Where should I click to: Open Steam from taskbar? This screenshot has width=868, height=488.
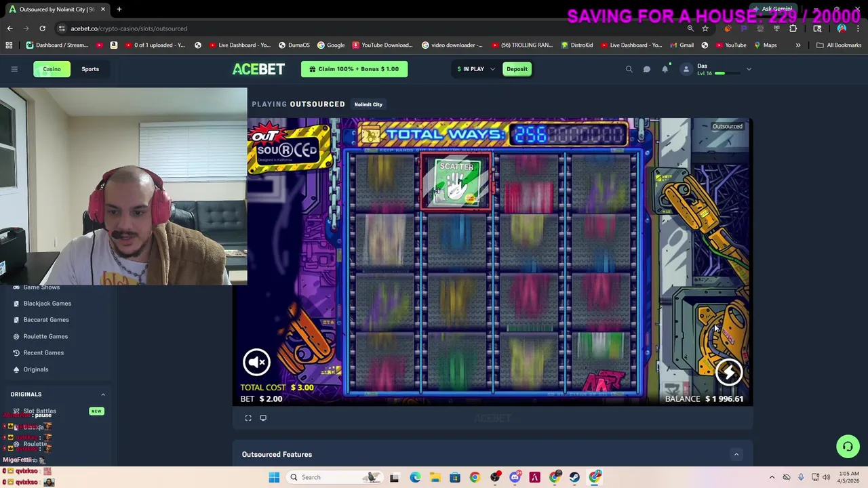pos(575,477)
